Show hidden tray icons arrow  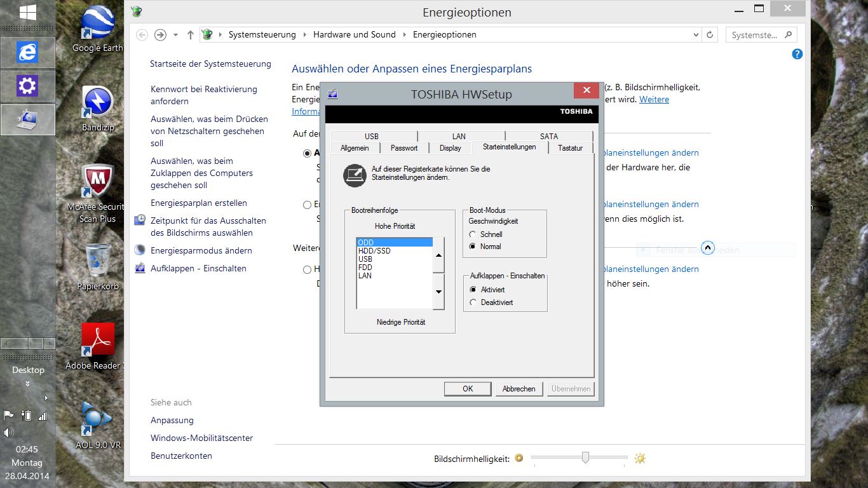46,398
